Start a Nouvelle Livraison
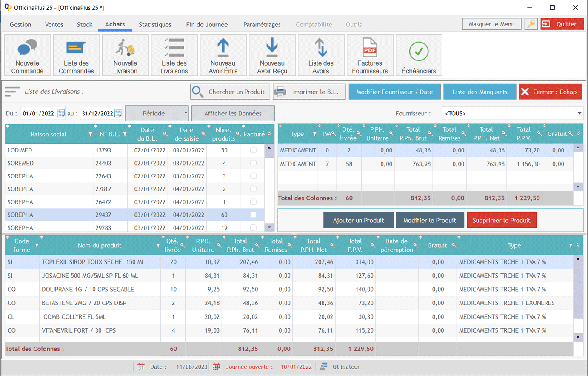Viewport: 588px width, 376px height. (x=126, y=55)
